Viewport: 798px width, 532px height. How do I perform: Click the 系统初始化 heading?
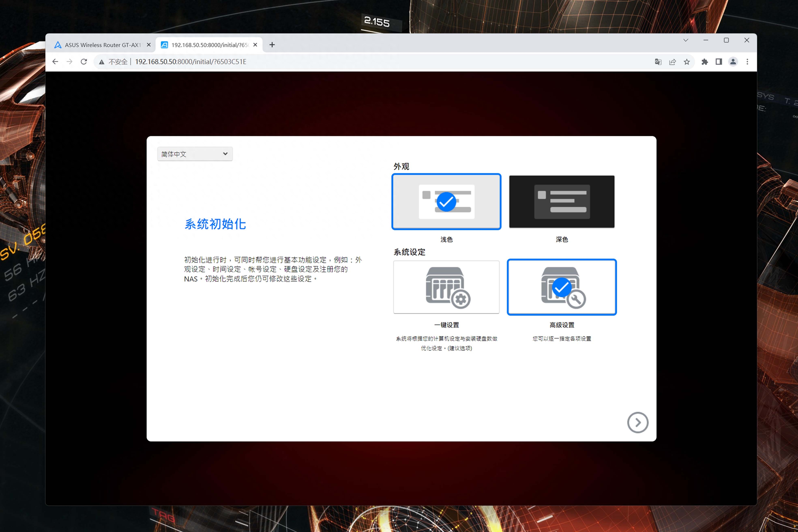coord(215,224)
